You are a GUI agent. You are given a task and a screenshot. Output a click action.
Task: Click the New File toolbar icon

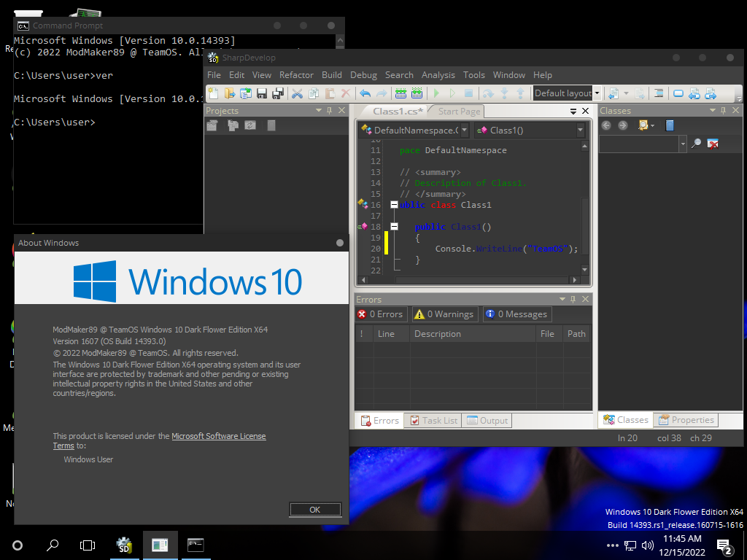click(213, 93)
